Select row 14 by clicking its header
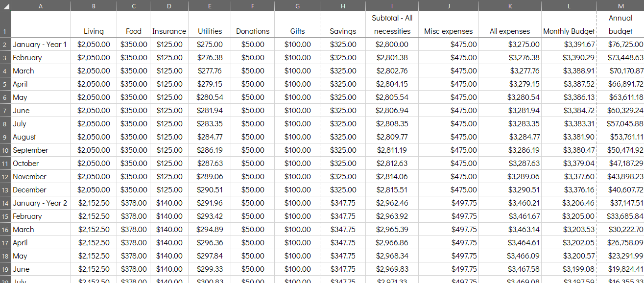Viewport: 644px width, 283px height. [x=5, y=203]
